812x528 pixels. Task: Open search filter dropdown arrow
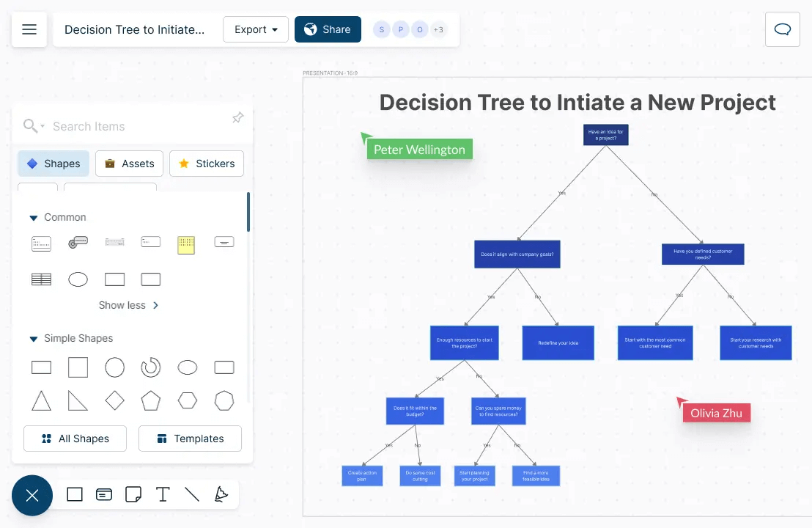pos(43,126)
